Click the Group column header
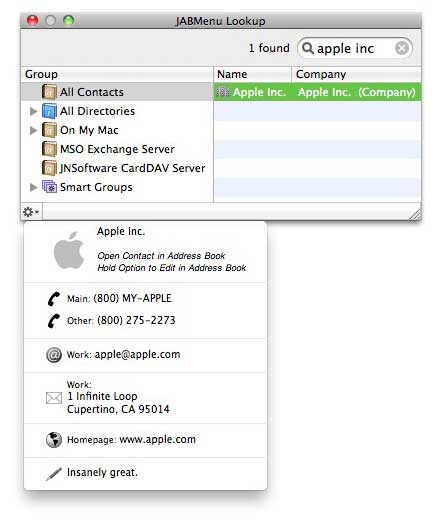 coord(117,74)
